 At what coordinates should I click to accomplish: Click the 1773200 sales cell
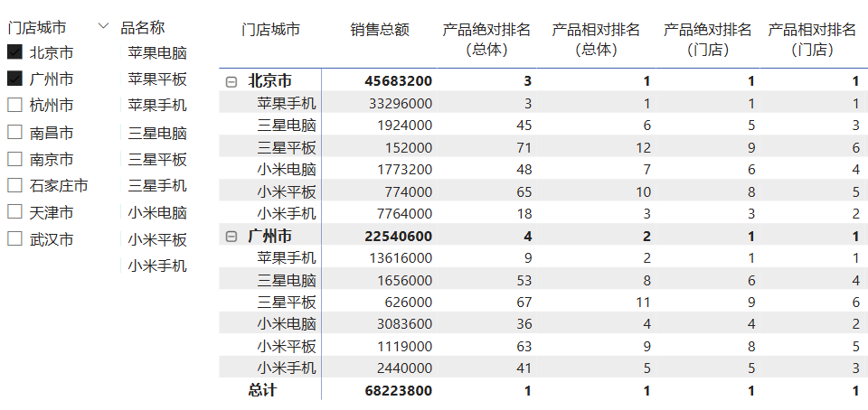pos(405,170)
